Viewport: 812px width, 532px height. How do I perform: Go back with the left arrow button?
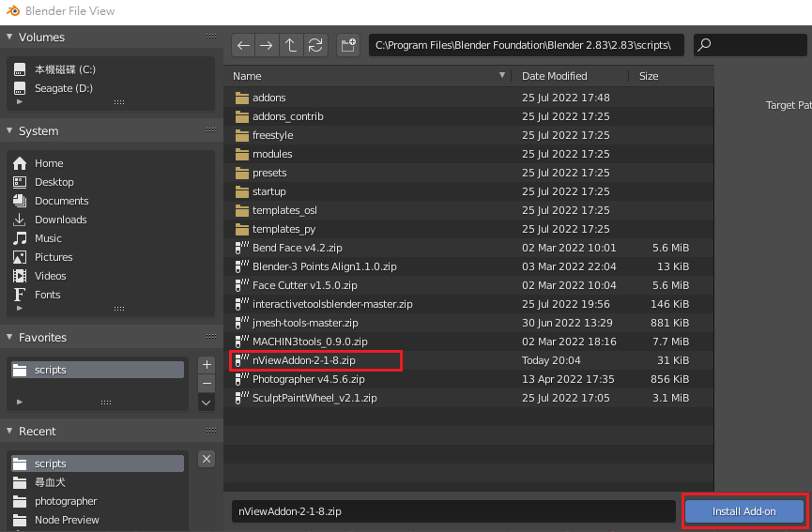click(x=243, y=46)
